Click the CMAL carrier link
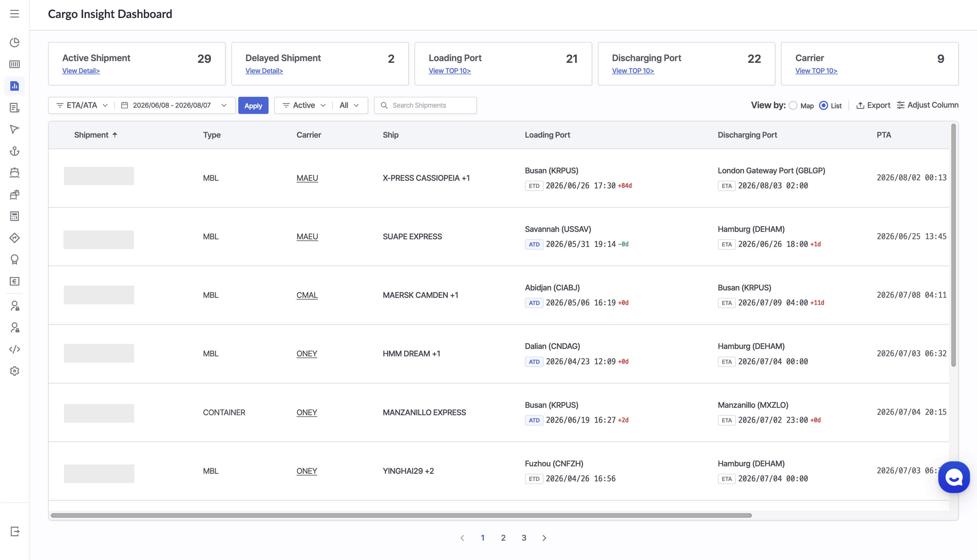This screenshot has height=560, width=977. pos(307,295)
